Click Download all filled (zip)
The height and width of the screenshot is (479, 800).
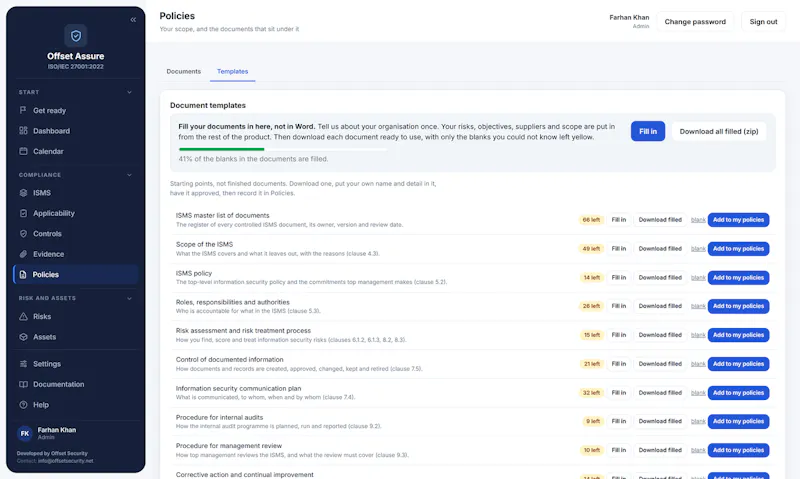click(719, 131)
